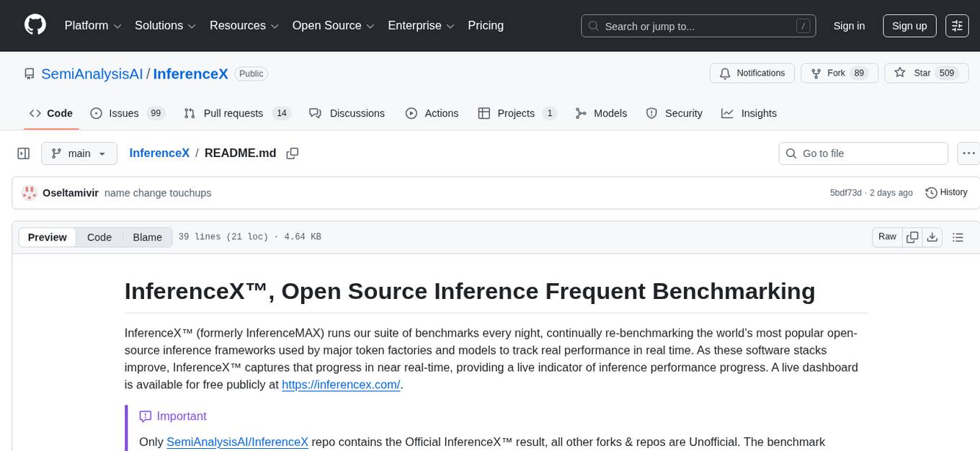Screen dimensions: 980x451
Task: Download the raw README file
Action: click(932, 237)
